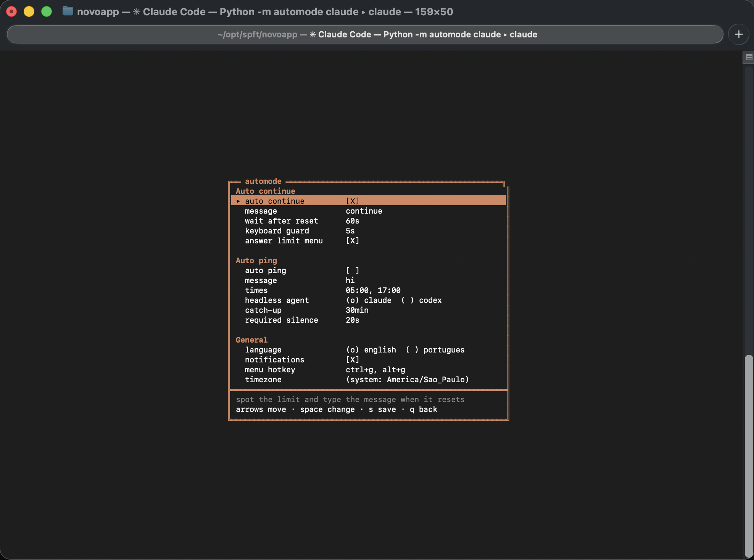Select the novoapp Claude Code tab
The image size is (754, 560).
click(365, 34)
